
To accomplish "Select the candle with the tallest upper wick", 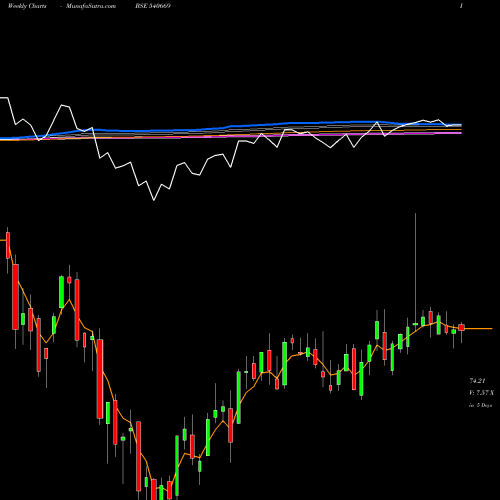I will pos(415,324).
